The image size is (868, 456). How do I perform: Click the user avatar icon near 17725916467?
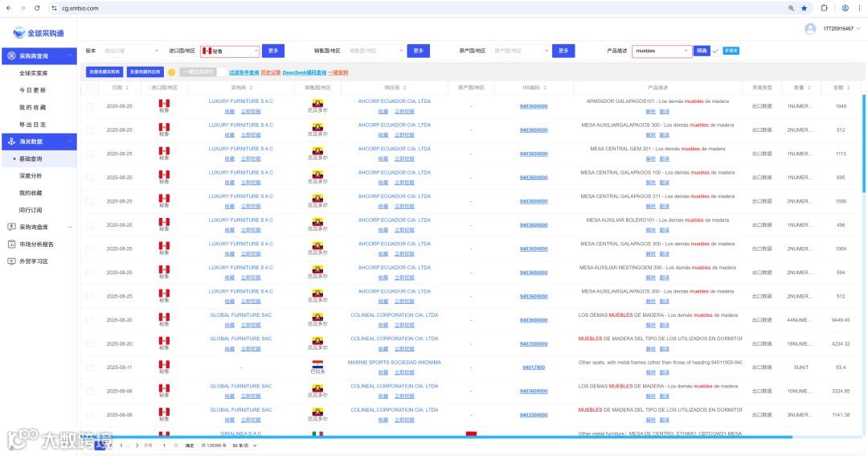(x=810, y=29)
